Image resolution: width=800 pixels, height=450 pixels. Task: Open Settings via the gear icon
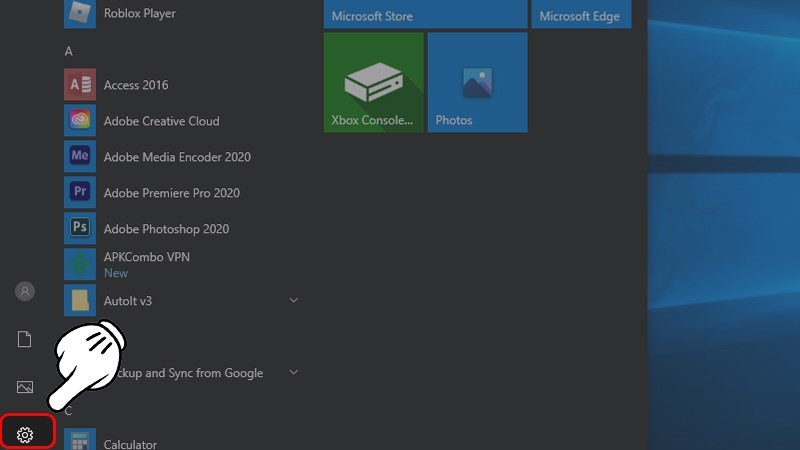(x=26, y=434)
